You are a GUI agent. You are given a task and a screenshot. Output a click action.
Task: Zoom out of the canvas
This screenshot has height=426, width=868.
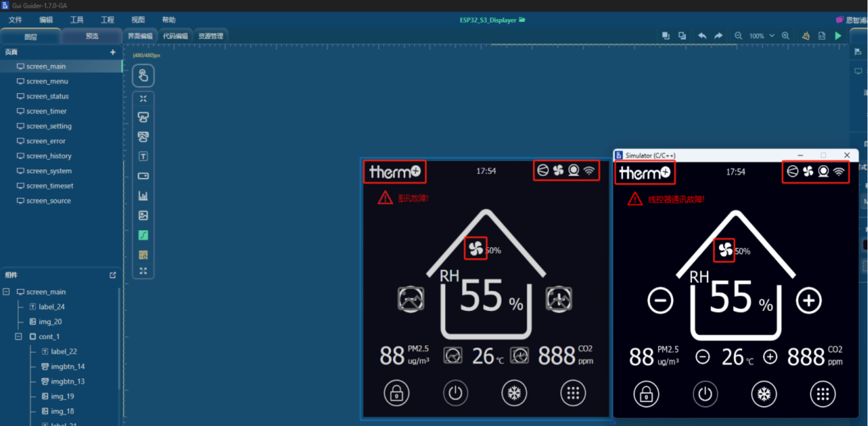coord(738,36)
